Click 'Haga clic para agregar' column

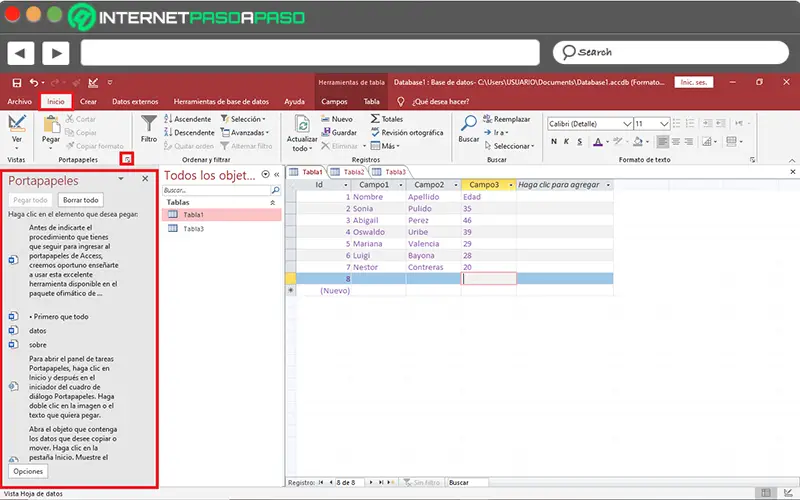coord(565,185)
